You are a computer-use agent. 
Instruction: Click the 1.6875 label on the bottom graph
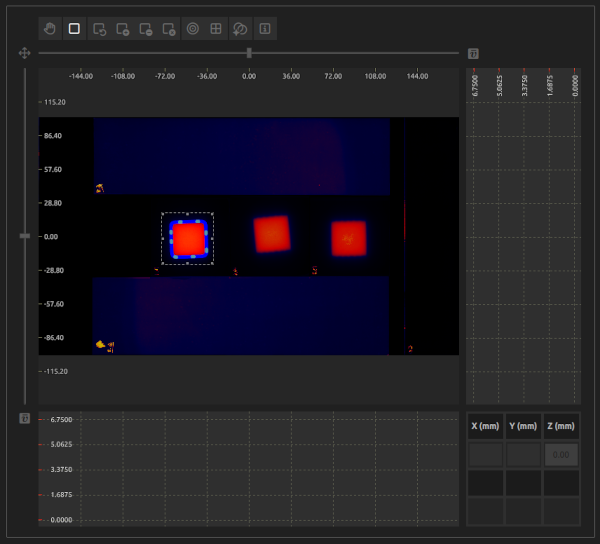(x=61, y=495)
